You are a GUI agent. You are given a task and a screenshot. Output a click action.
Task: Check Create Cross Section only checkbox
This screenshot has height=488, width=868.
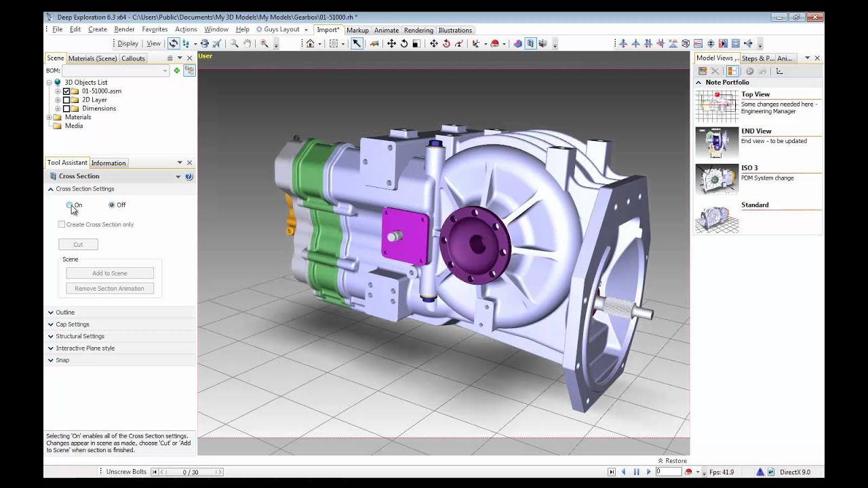pos(62,224)
